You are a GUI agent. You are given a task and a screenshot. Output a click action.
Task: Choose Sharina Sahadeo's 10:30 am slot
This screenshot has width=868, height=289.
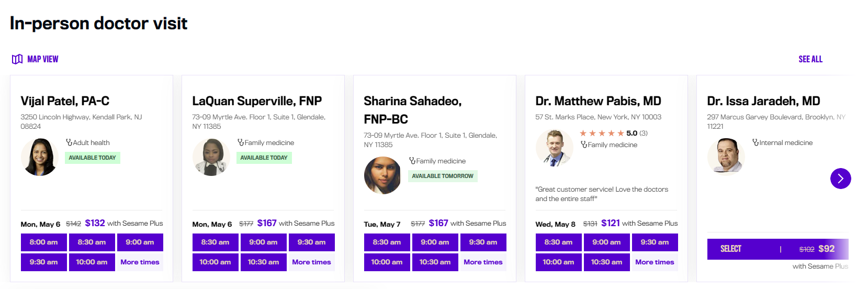click(435, 262)
